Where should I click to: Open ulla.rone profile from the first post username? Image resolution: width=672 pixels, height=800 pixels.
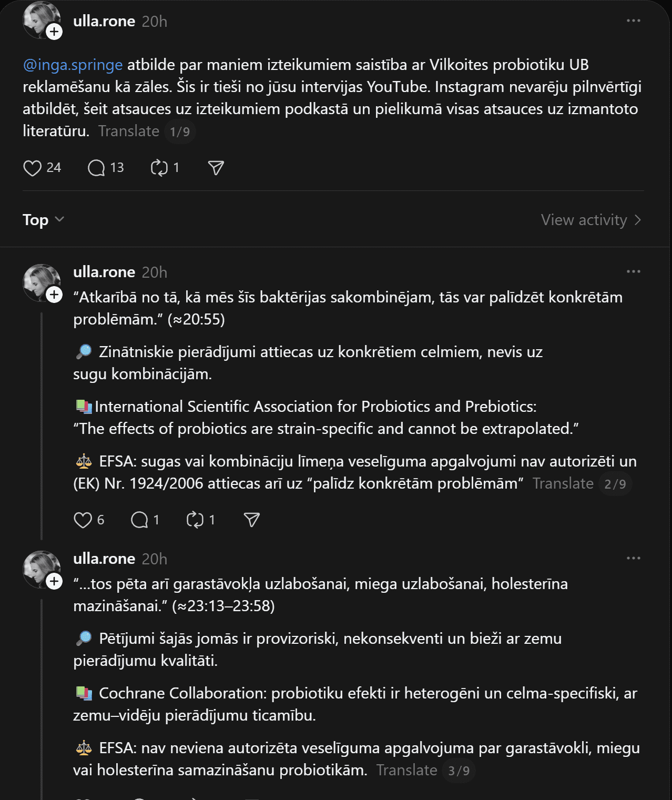click(x=104, y=21)
